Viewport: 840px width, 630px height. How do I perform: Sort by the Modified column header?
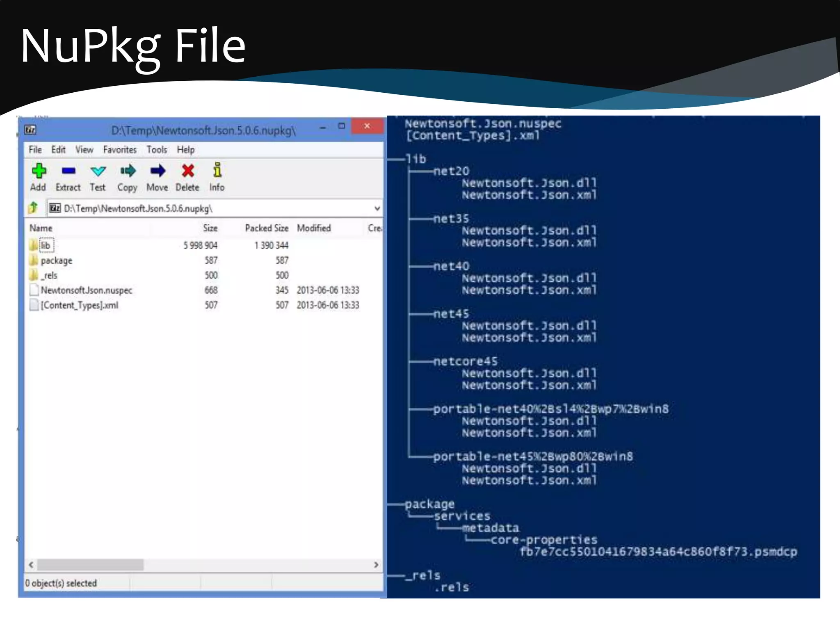tap(314, 228)
